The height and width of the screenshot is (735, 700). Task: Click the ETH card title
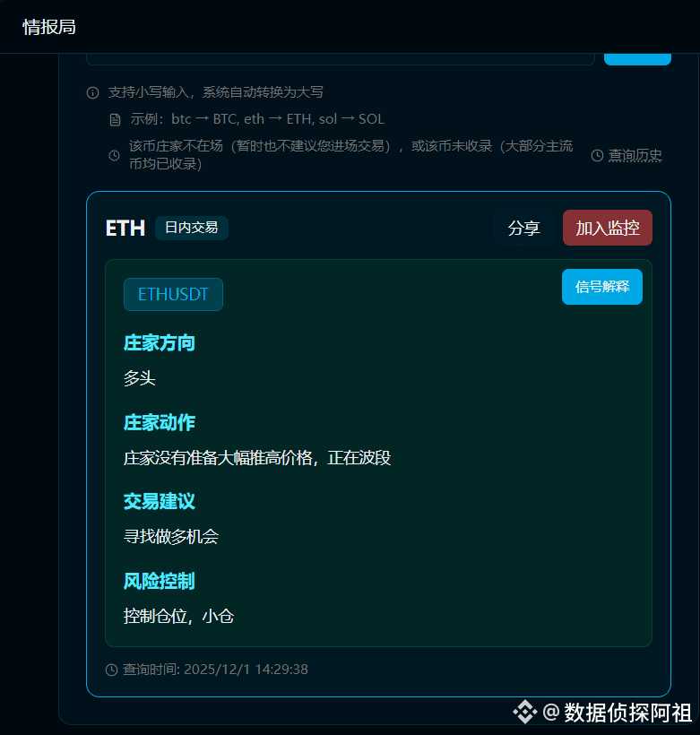(125, 229)
